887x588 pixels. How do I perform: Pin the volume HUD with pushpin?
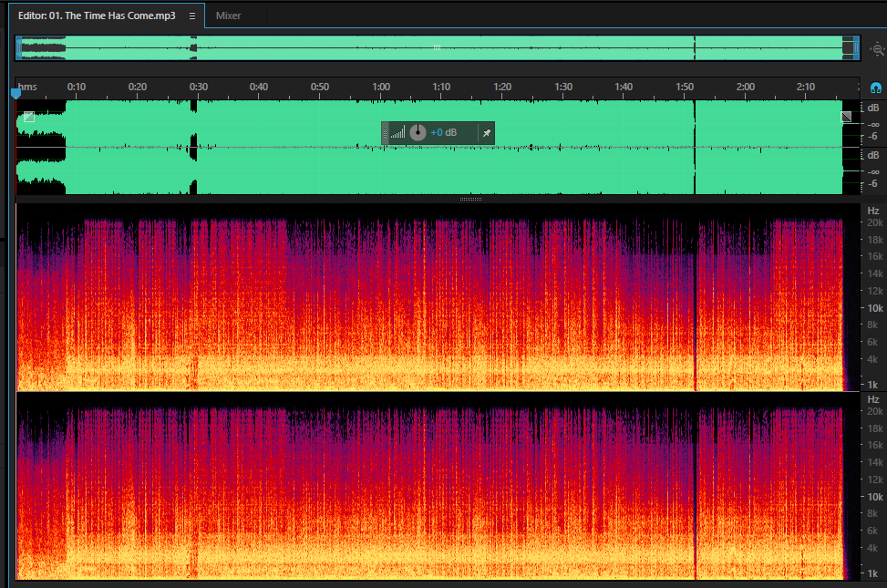pos(487,133)
